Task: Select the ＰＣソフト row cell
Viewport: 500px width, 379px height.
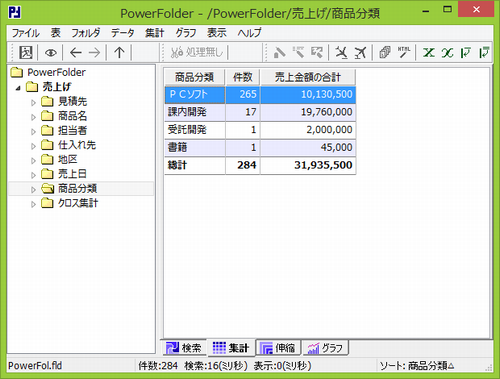Action: click(195, 95)
